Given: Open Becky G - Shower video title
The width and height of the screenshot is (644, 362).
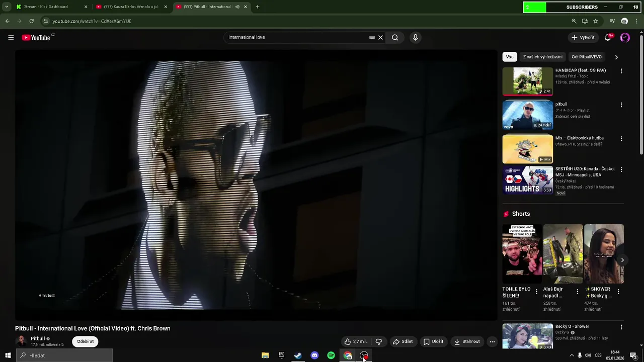Looking at the screenshot, I should pos(572,326).
